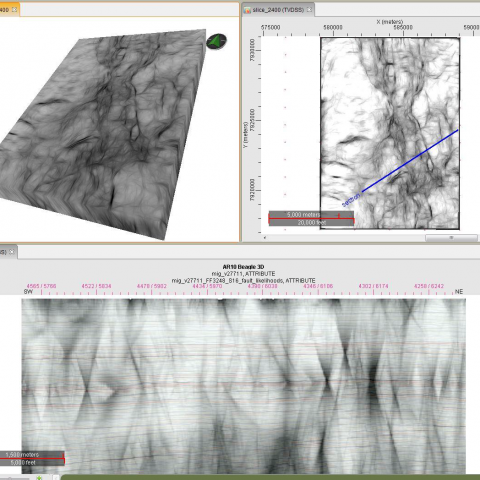Click the green compass orientation widget
Image resolution: width=480 pixels, height=480 pixels.
pos(216,42)
